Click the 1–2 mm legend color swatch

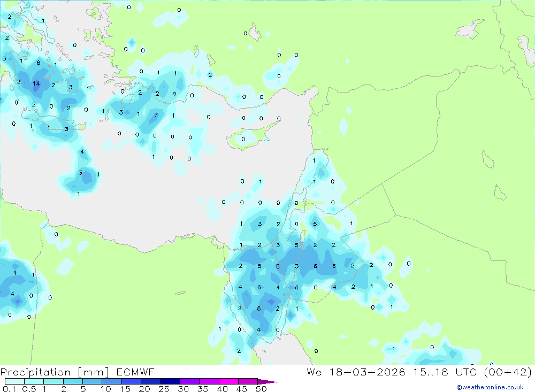[53, 381]
